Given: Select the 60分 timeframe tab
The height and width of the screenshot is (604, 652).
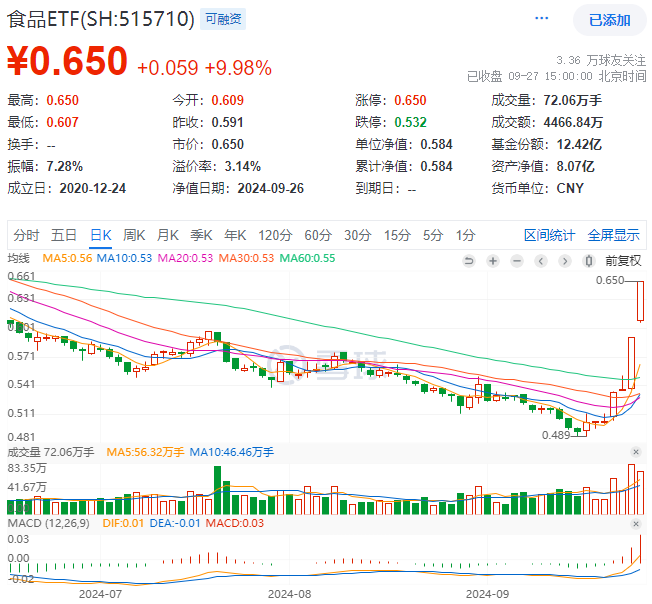Looking at the screenshot, I should pyautogui.click(x=317, y=235).
